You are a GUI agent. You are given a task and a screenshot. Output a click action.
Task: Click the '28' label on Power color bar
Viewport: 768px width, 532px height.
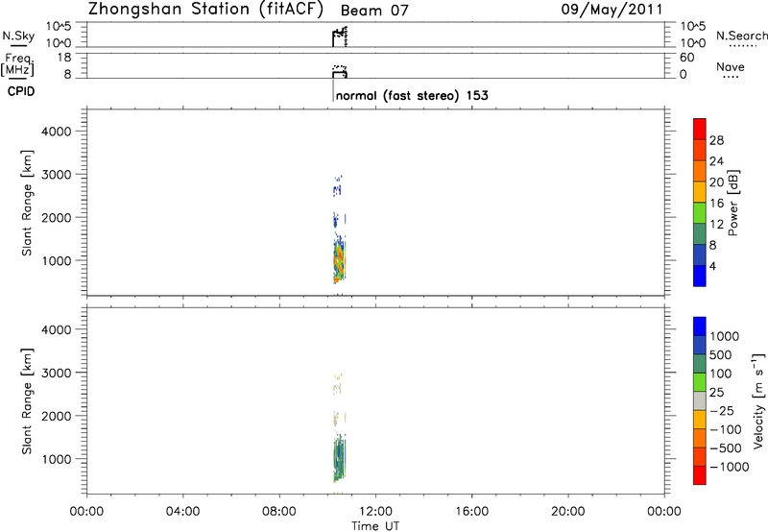point(716,140)
